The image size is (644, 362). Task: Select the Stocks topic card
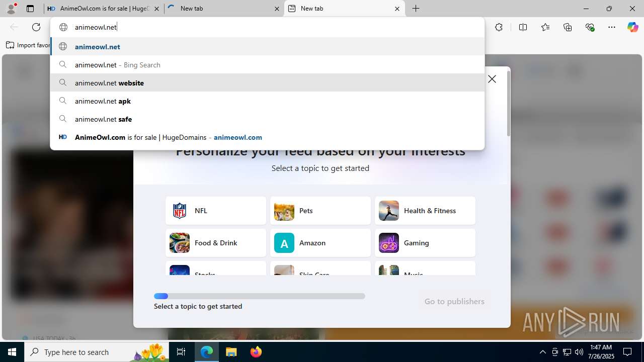click(216, 268)
